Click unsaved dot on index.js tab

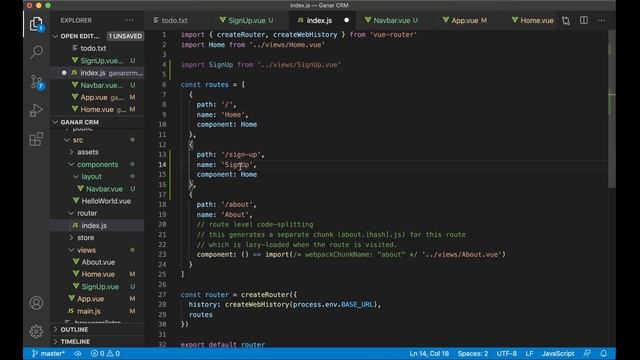pyautogui.click(x=347, y=20)
